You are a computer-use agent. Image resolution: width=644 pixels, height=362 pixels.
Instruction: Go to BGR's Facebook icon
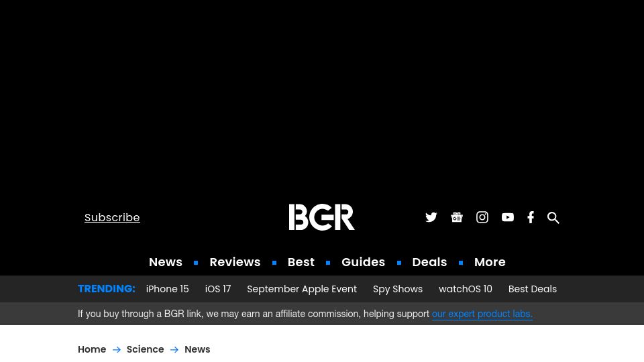pyautogui.click(x=531, y=217)
